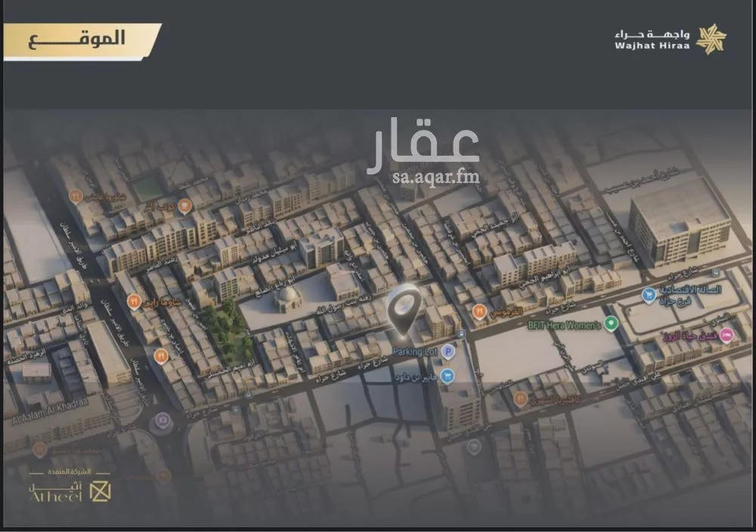This screenshot has height=532, width=756.
Task: Click the "الشركة المنفذة" caption
Action: (x=70, y=472)
